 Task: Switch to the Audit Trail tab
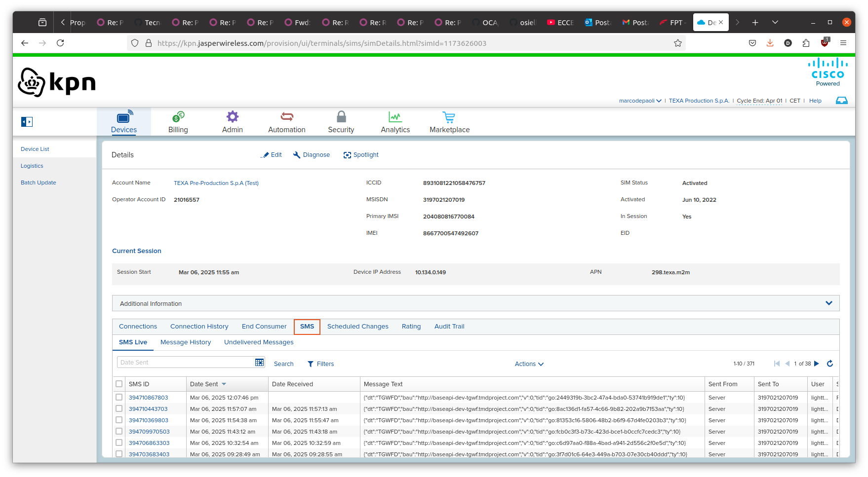click(x=449, y=327)
